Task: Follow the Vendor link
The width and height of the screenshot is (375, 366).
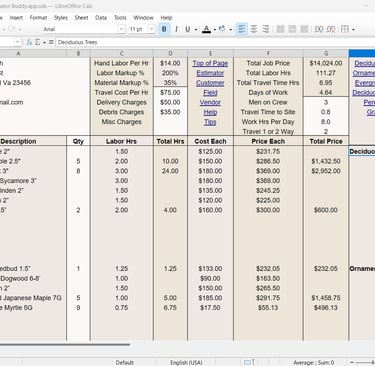Action: 210,102
